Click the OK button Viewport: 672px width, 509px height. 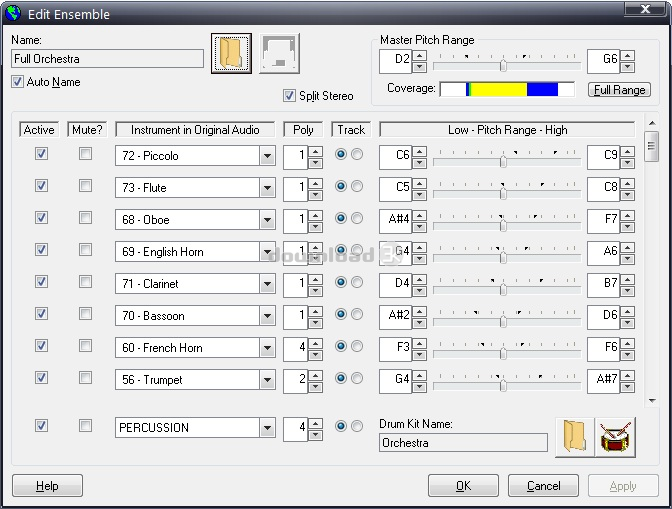tap(463, 486)
